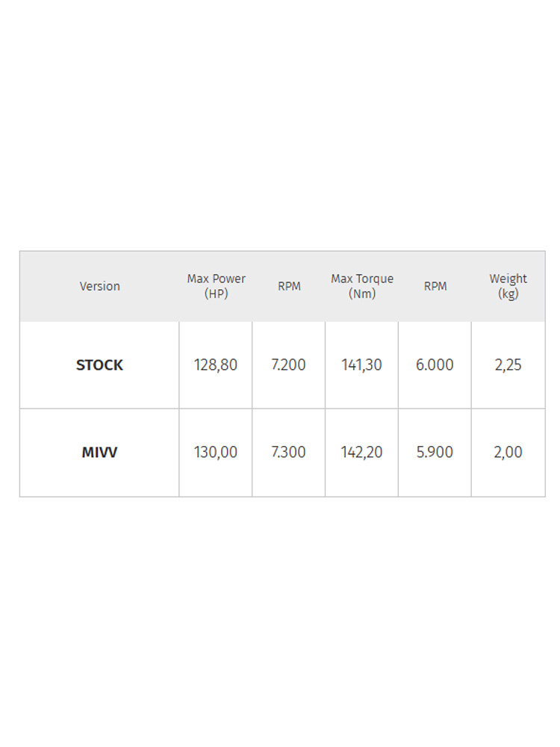Screen dimensions: 560x747
Task: Click the 2,00 weight cell
Action: (x=508, y=453)
